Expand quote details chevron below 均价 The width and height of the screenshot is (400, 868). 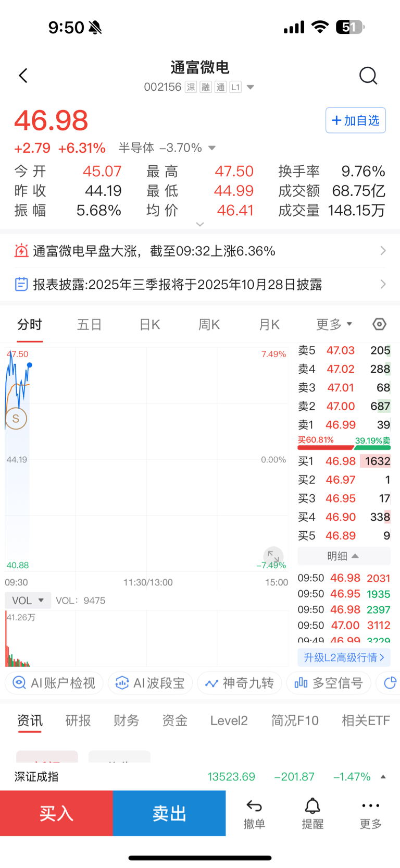coord(200,224)
